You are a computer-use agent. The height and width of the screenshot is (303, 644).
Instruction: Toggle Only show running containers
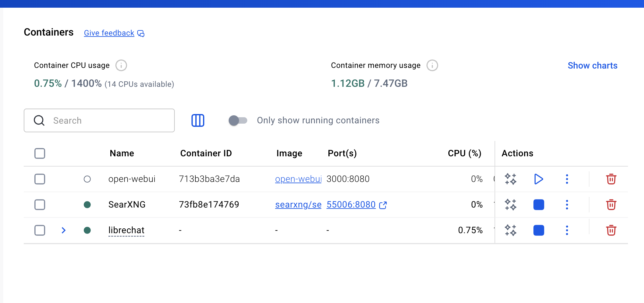(x=238, y=120)
